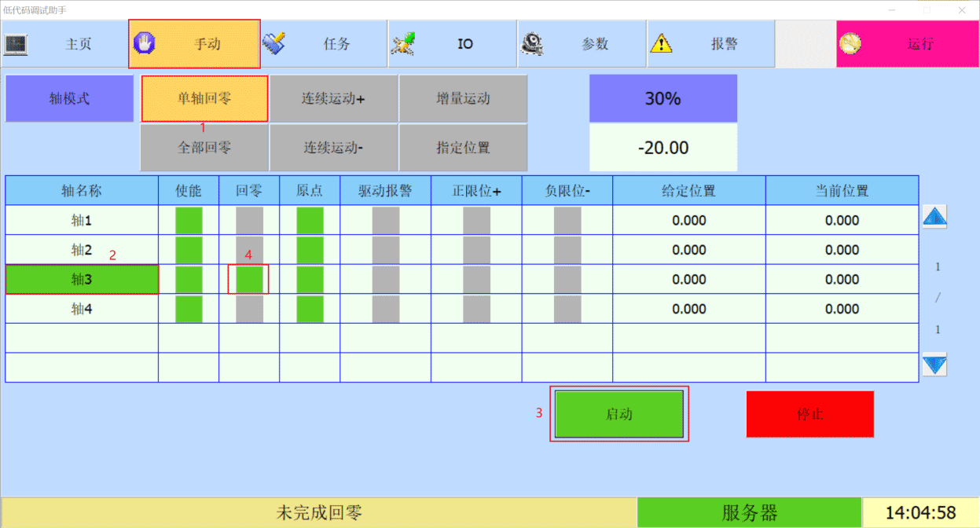
Task: Click the hand icon on 手动 tab
Action: 145,44
